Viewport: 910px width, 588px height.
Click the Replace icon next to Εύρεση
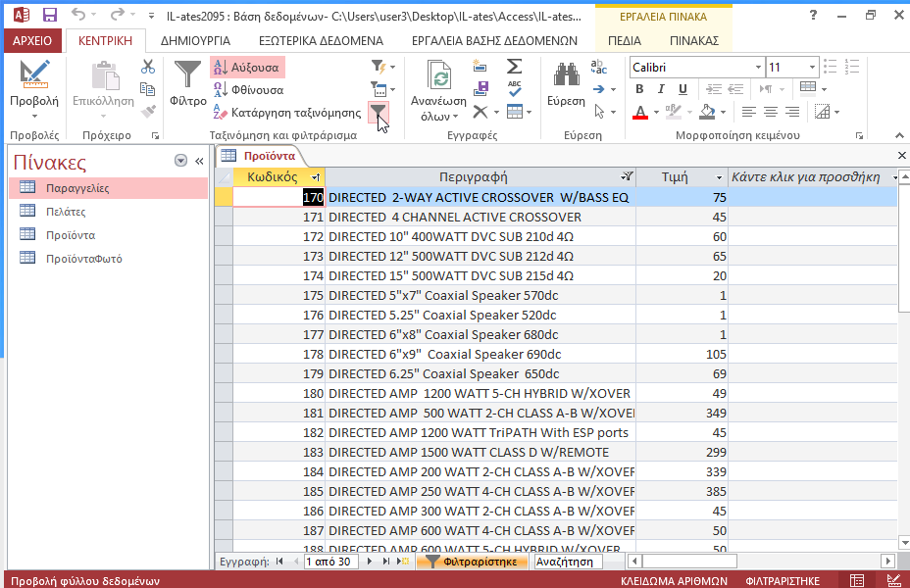coord(599,67)
